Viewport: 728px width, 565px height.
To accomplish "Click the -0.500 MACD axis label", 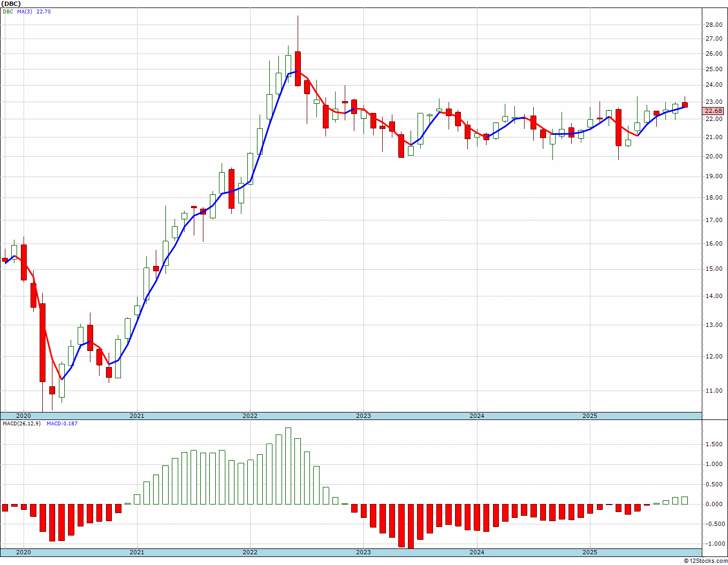I will click(x=714, y=524).
